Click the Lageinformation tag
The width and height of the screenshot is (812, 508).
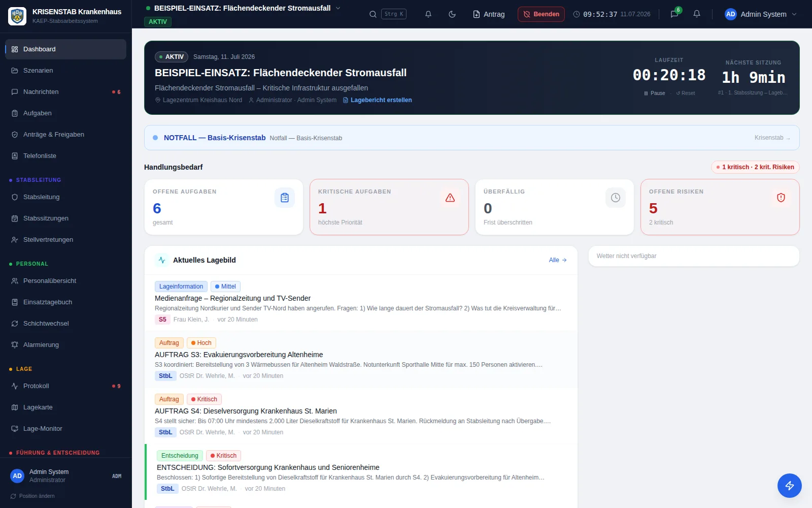pyautogui.click(x=181, y=287)
